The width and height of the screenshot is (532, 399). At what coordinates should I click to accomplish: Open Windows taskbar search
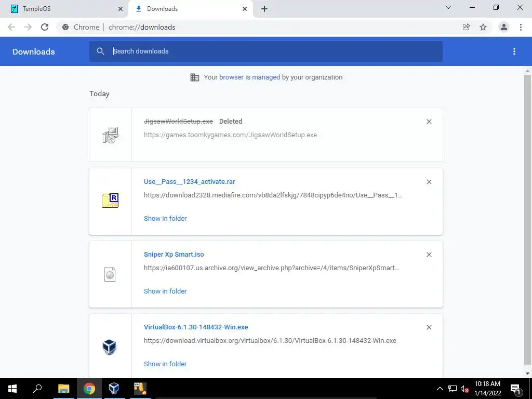[37, 389]
